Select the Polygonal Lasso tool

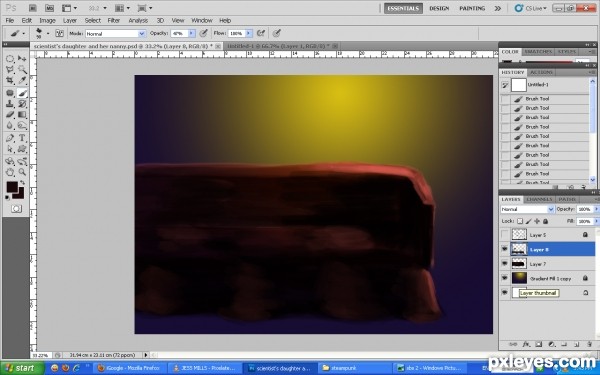click(10, 70)
